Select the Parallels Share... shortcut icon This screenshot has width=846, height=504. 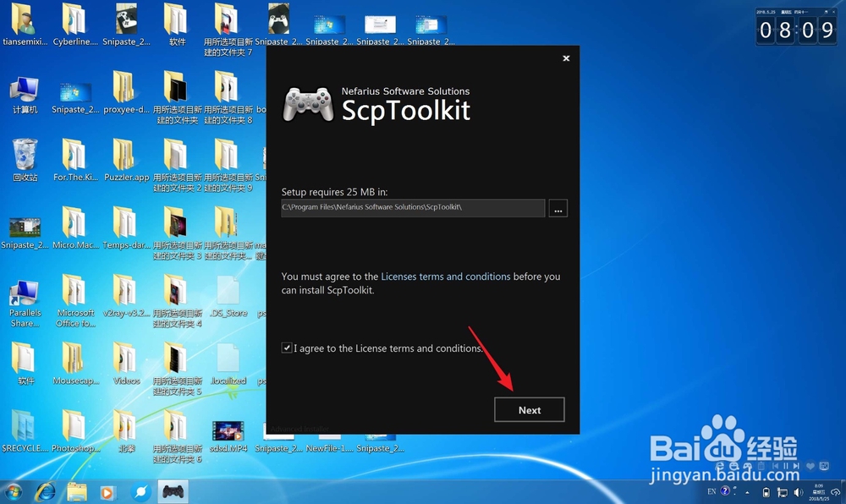coord(25,304)
